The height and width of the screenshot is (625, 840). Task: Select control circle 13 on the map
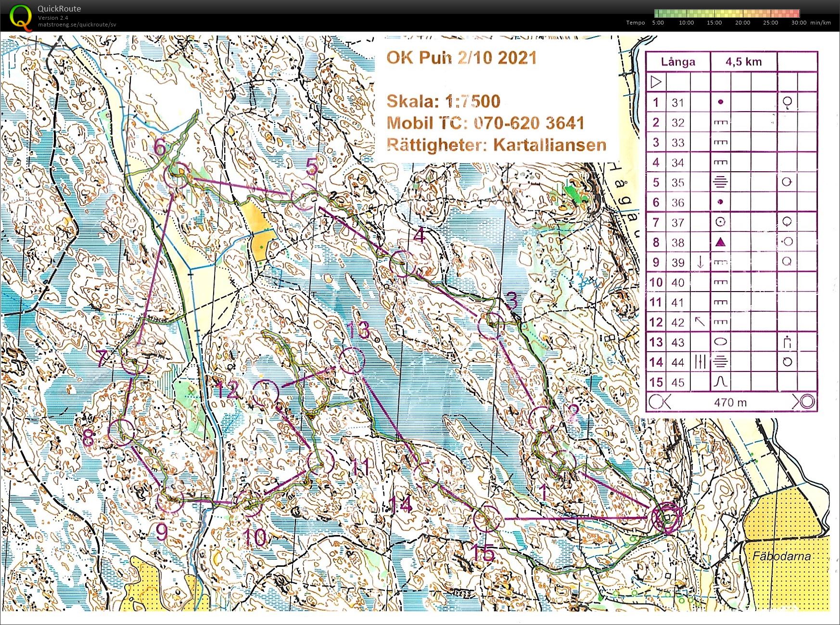[x=351, y=360]
